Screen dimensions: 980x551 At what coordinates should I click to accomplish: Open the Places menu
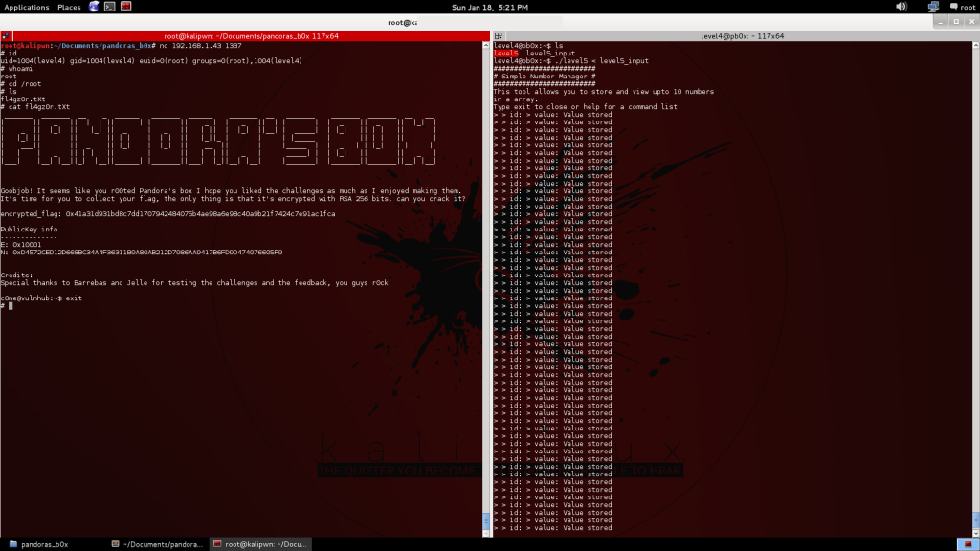(x=69, y=7)
